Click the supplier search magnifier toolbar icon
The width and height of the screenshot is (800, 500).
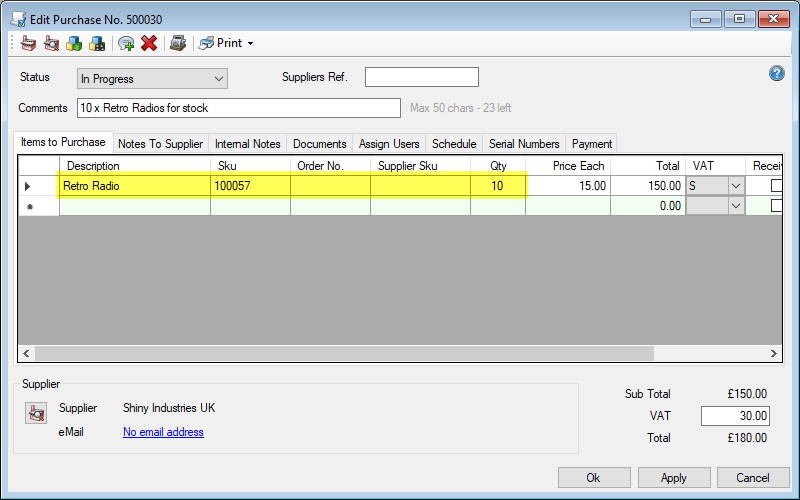[x=50, y=43]
